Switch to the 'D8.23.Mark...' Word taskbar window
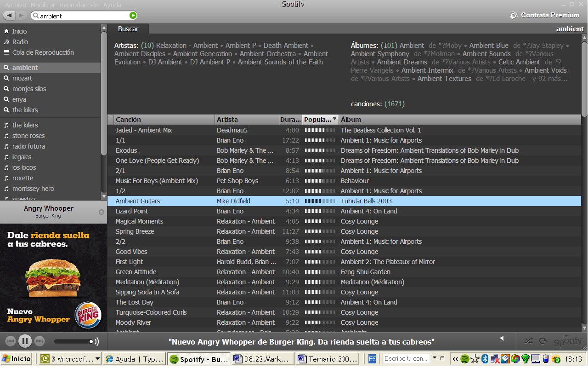Image resolution: width=588 pixels, height=368 pixels. (x=262, y=359)
